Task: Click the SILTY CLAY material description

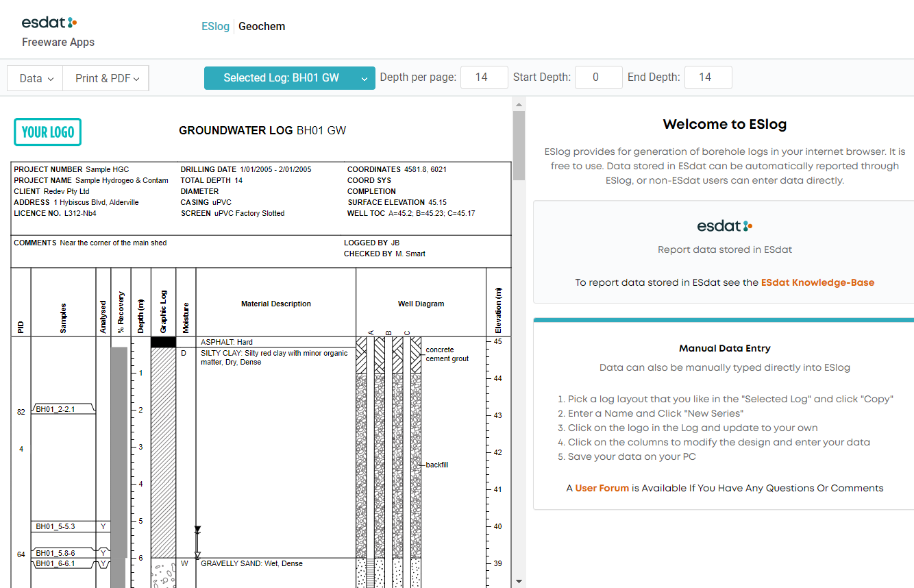Action: tap(274, 358)
